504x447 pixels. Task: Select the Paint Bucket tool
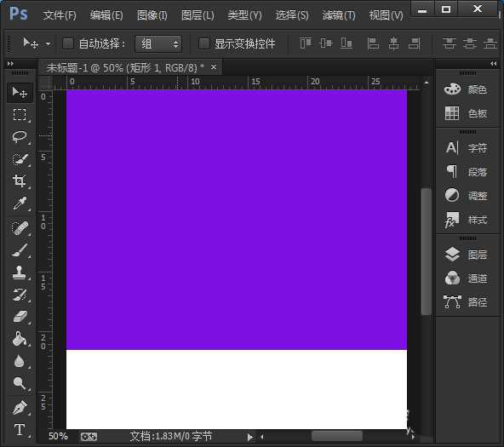20,339
